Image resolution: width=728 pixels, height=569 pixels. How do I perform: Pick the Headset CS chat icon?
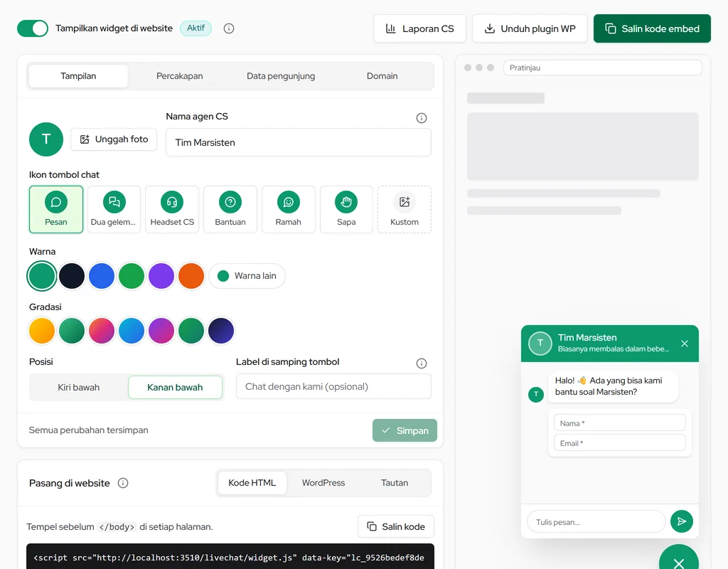(172, 210)
